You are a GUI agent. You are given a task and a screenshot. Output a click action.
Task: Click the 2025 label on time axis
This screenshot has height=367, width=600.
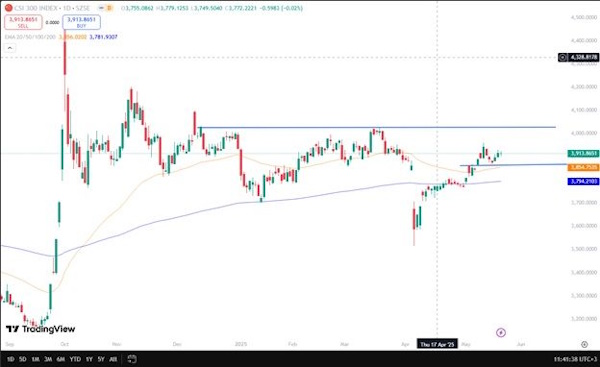241,344
